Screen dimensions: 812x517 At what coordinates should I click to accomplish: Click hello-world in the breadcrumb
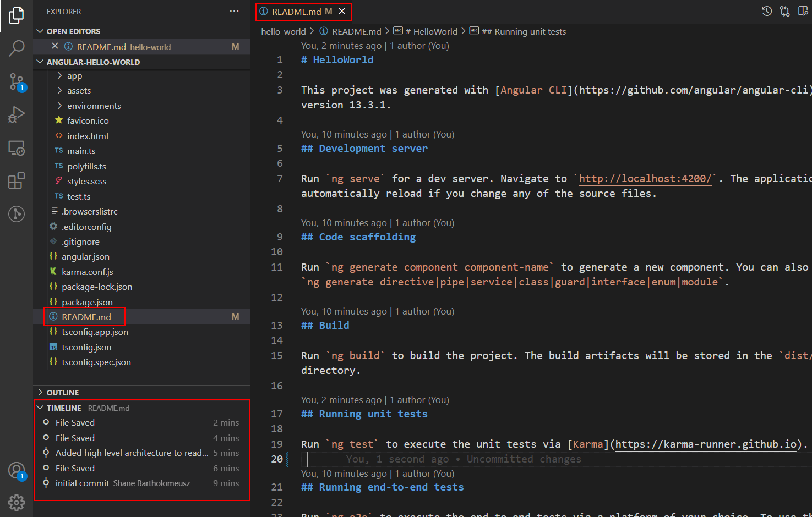[x=283, y=32]
